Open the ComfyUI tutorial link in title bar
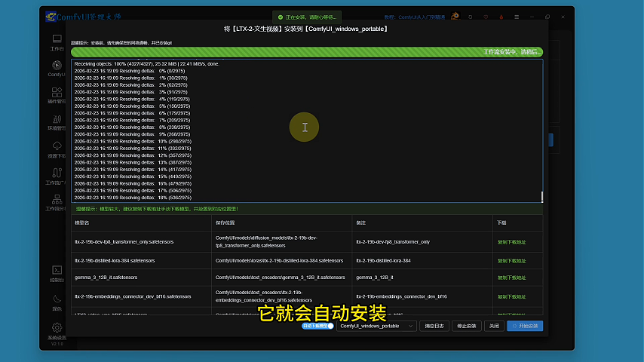 click(415, 17)
